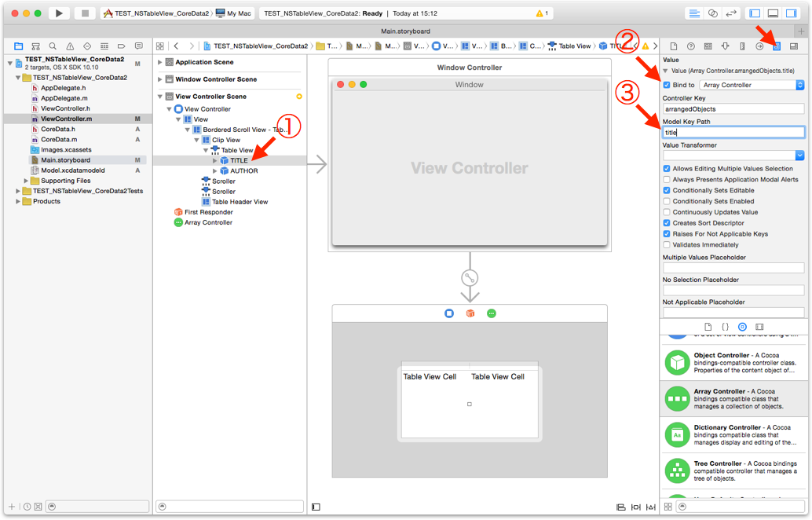The image size is (812, 520).
Task: Show the Standard editor
Action: tap(694, 13)
